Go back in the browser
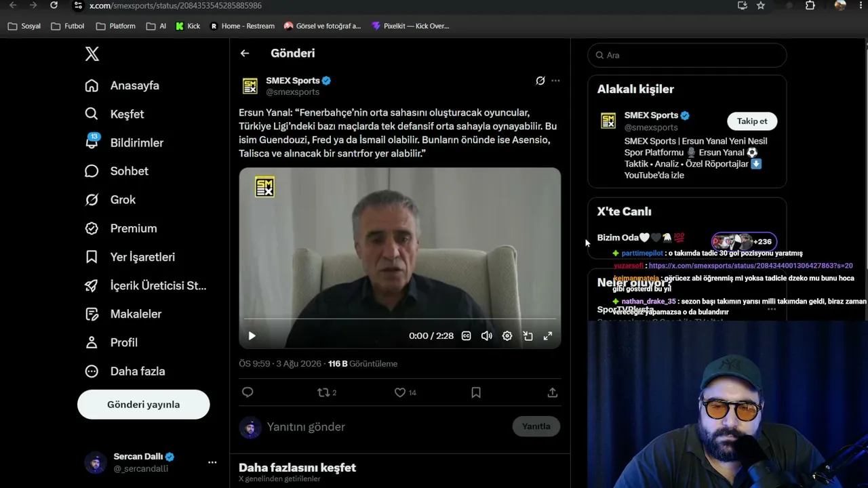868x488 pixels. (13, 5)
